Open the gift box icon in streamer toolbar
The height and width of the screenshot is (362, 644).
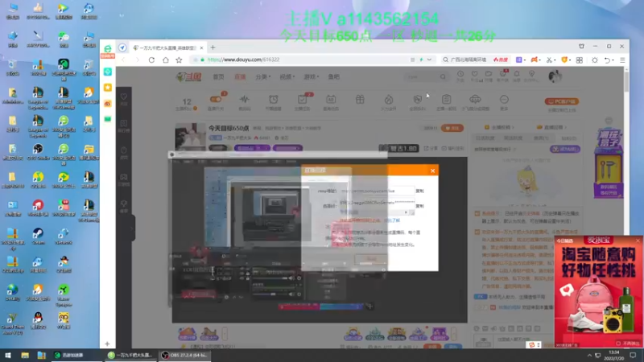pyautogui.click(x=360, y=99)
